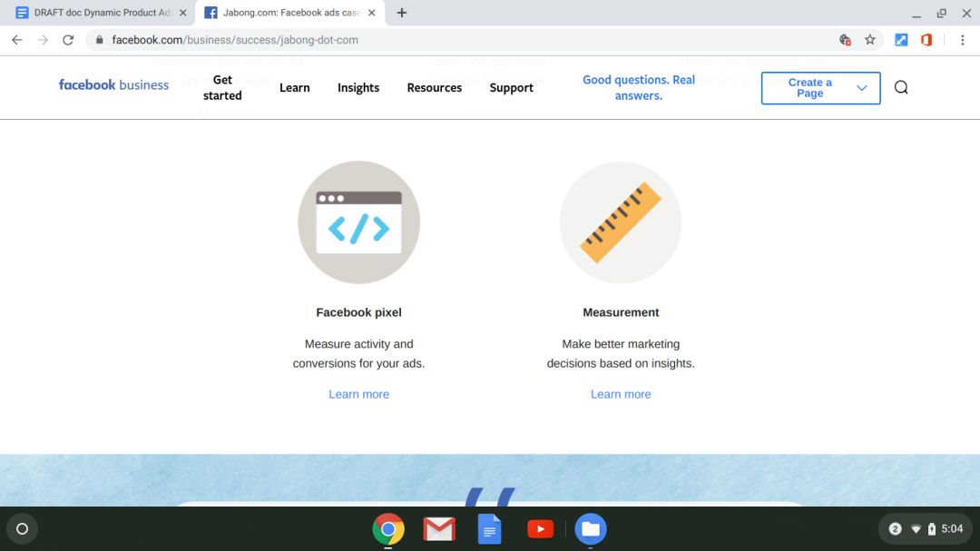
Task: Open the Files app in the shelf
Action: click(x=591, y=528)
